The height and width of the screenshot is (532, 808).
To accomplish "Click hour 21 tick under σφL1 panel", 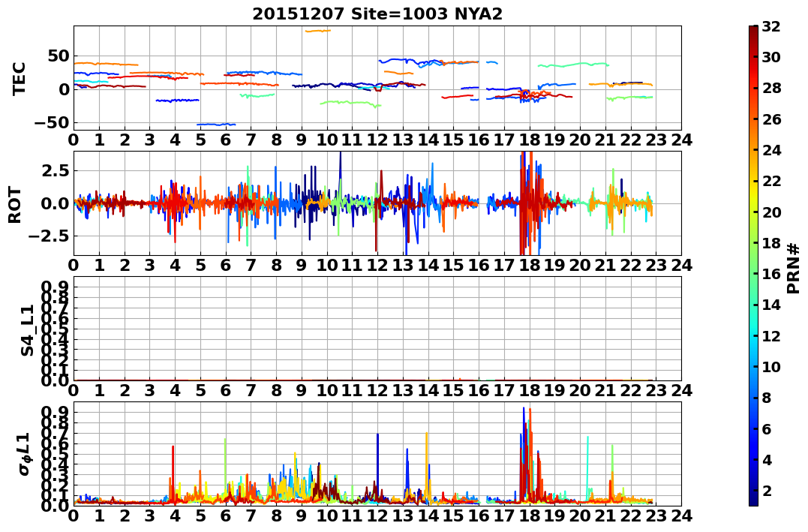I will tap(605, 515).
